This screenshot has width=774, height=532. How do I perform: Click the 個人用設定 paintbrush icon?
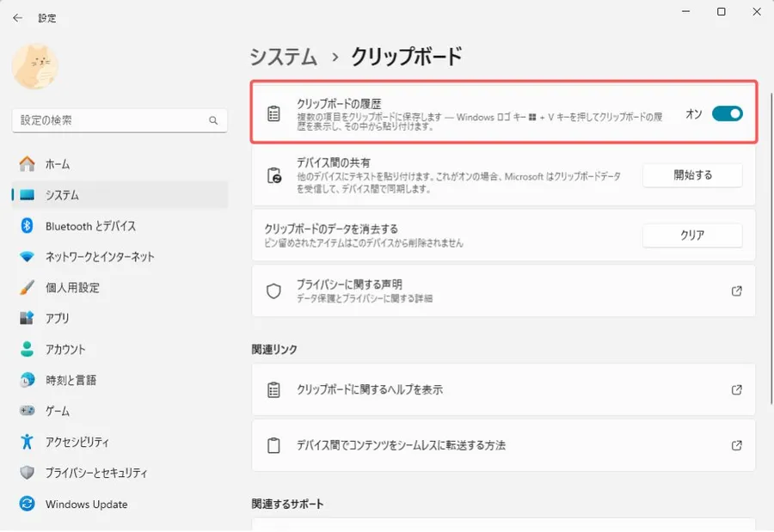click(28, 288)
